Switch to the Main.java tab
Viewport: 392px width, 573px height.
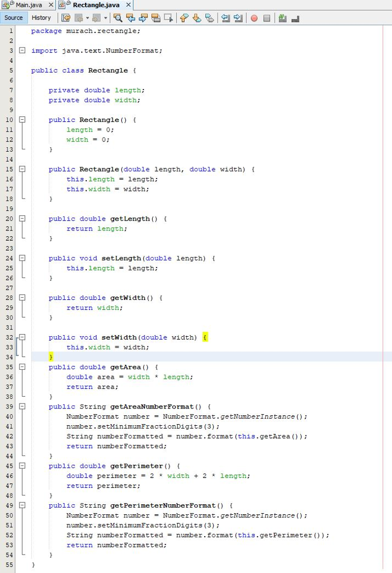click(28, 5)
